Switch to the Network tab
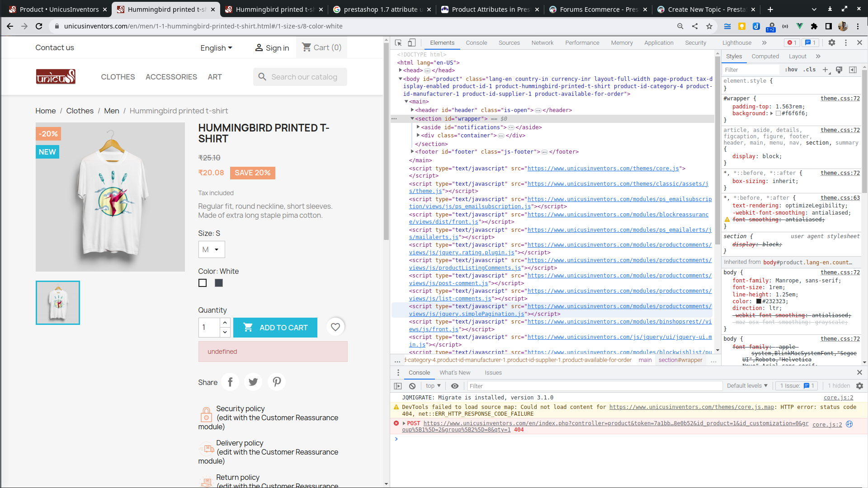Image resolution: width=868 pixels, height=488 pixels. [x=542, y=42]
